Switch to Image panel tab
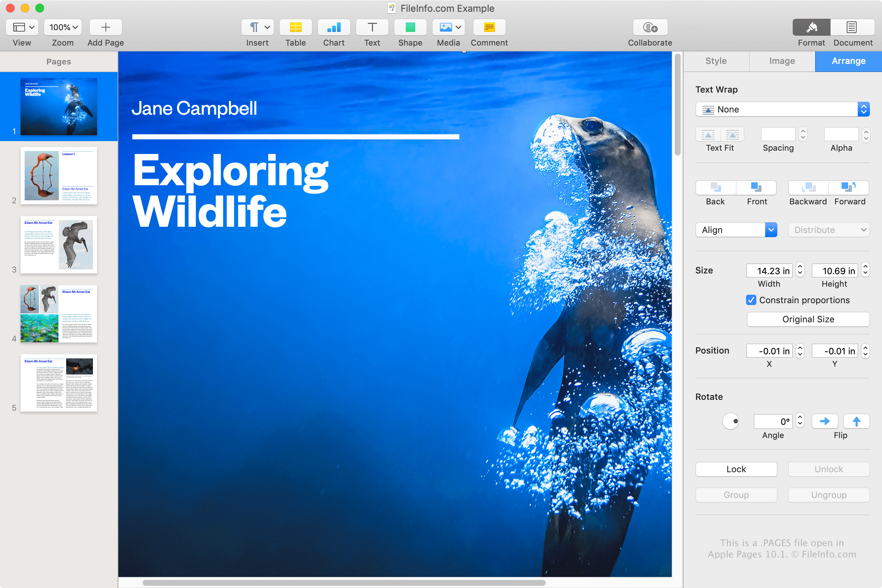The image size is (882, 588). tap(783, 60)
